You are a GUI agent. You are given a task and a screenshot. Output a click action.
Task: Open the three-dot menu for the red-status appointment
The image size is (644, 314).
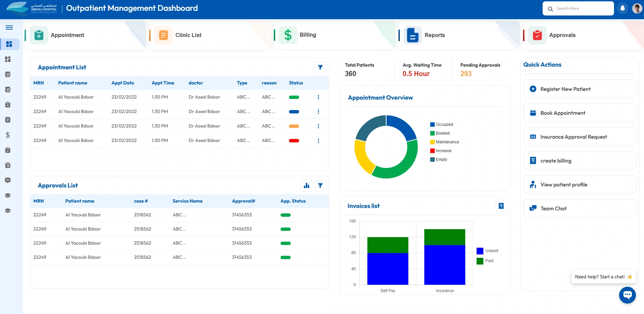coord(318,141)
